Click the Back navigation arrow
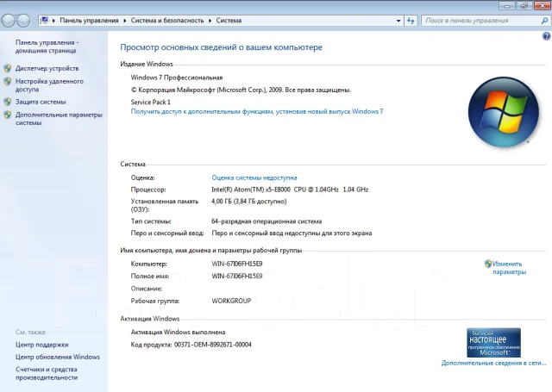Viewport: 552px width, 392px height. (8, 21)
